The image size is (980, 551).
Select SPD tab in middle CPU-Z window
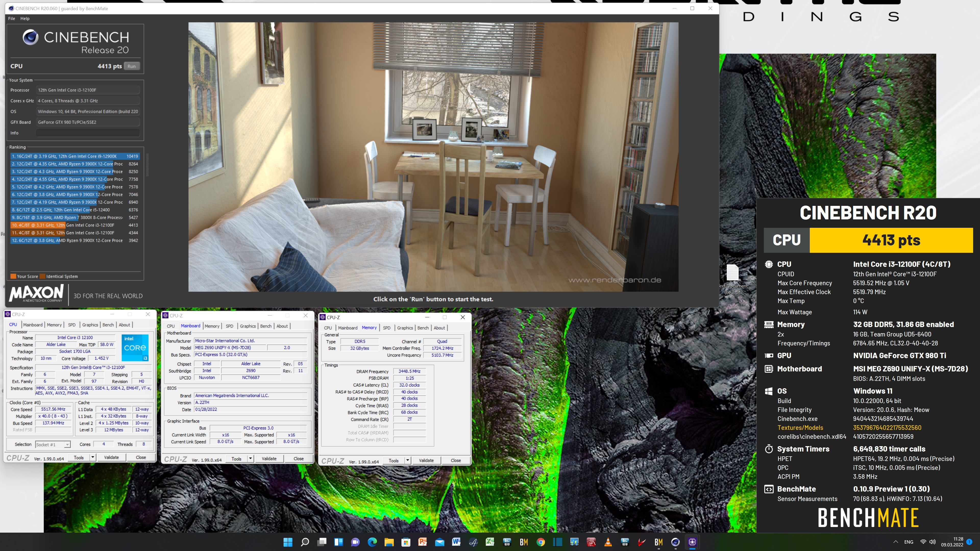[229, 326]
